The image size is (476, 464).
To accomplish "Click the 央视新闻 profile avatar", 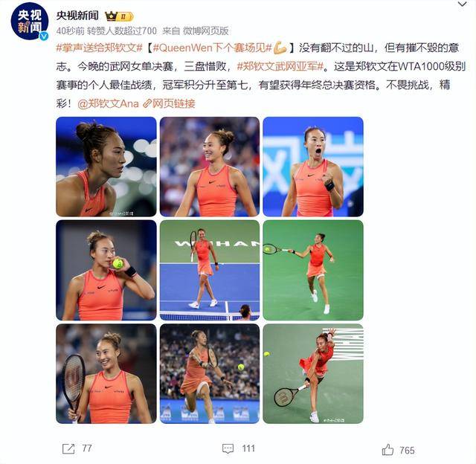I will coord(30,22).
